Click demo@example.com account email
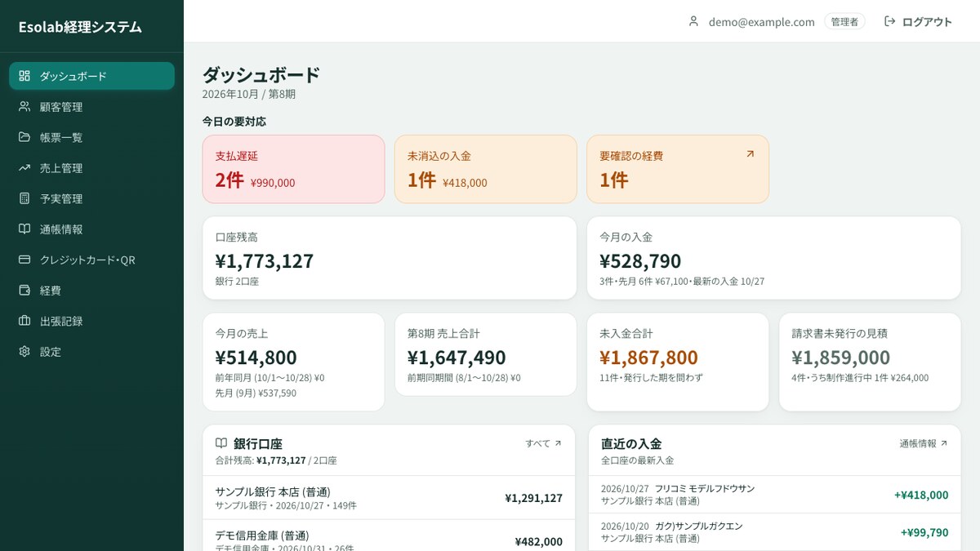The height and width of the screenshot is (551, 980). coord(761,22)
